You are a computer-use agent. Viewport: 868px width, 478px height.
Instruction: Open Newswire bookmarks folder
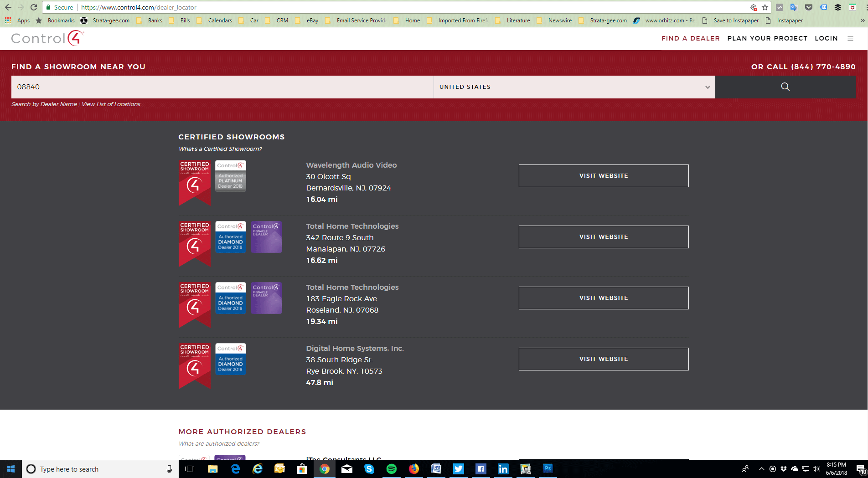tap(554, 21)
